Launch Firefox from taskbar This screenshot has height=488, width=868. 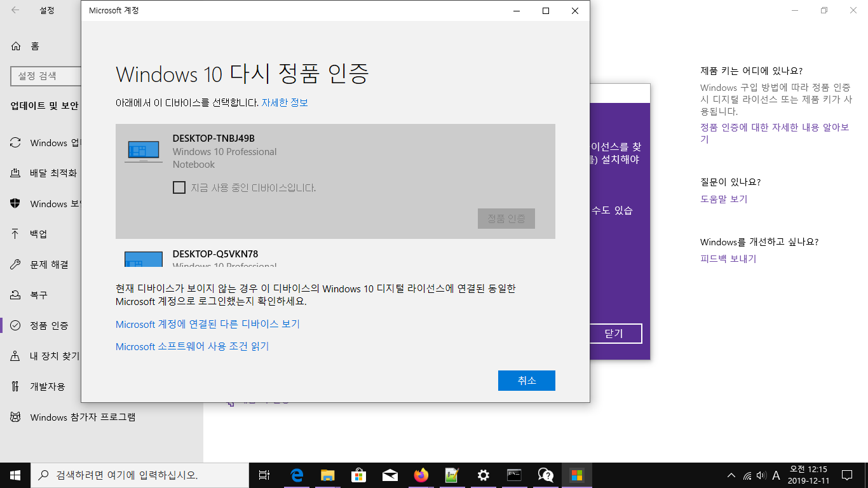[421, 475]
